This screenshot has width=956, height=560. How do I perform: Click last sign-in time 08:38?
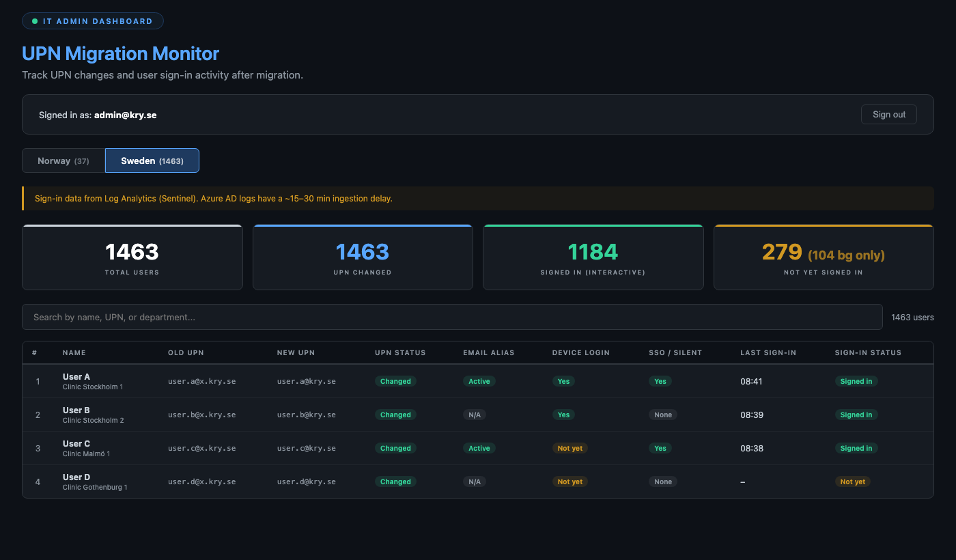tap(752, 448)
